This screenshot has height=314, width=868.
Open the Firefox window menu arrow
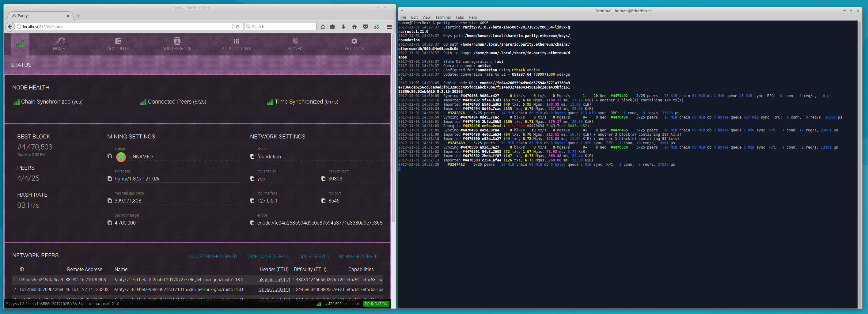point(8,7)
